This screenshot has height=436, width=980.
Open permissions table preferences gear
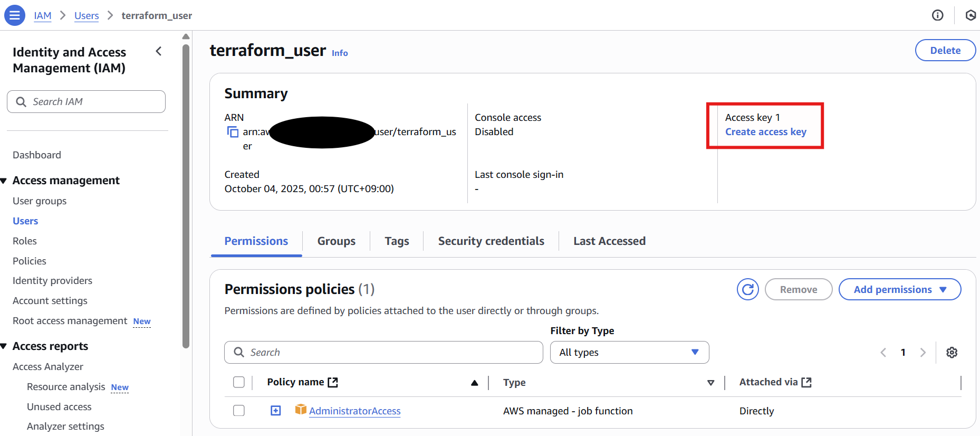pyautogui.click(x=952, y=353)
